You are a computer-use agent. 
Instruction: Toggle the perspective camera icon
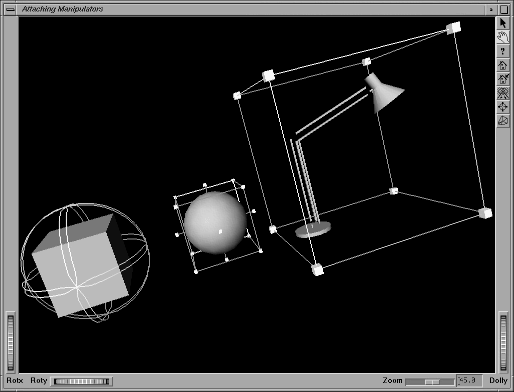[x=503, y=121]
